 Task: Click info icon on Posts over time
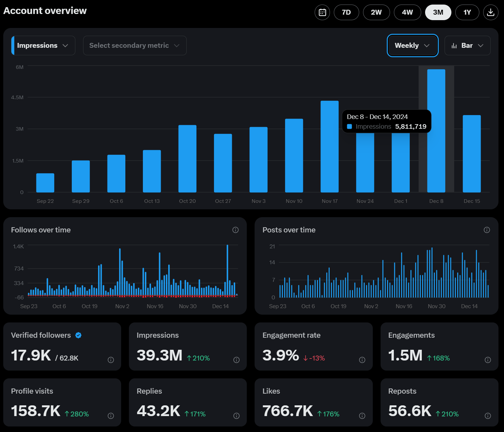pyautogui.click(x=486, y=230)
